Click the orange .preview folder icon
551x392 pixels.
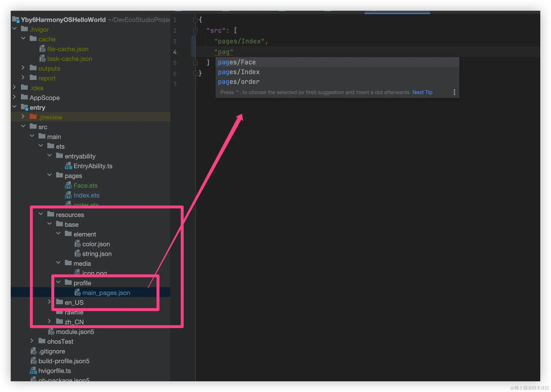point(33,117)
